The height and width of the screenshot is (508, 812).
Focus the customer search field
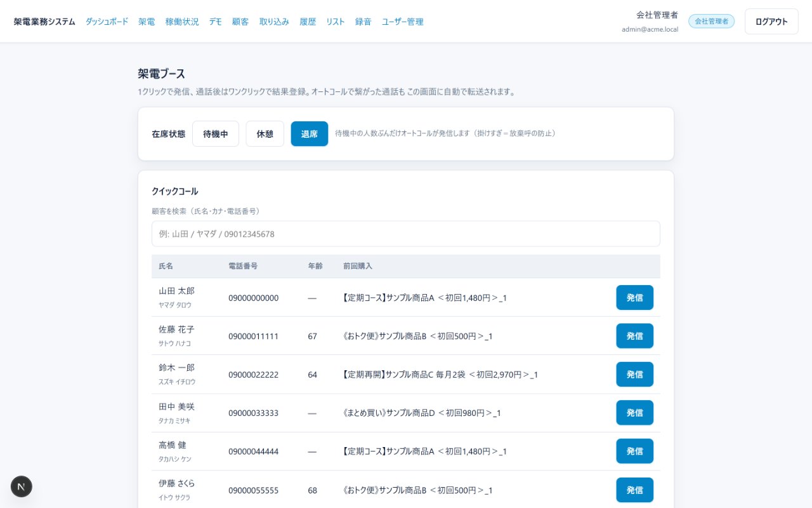click(x=406, y=234)
